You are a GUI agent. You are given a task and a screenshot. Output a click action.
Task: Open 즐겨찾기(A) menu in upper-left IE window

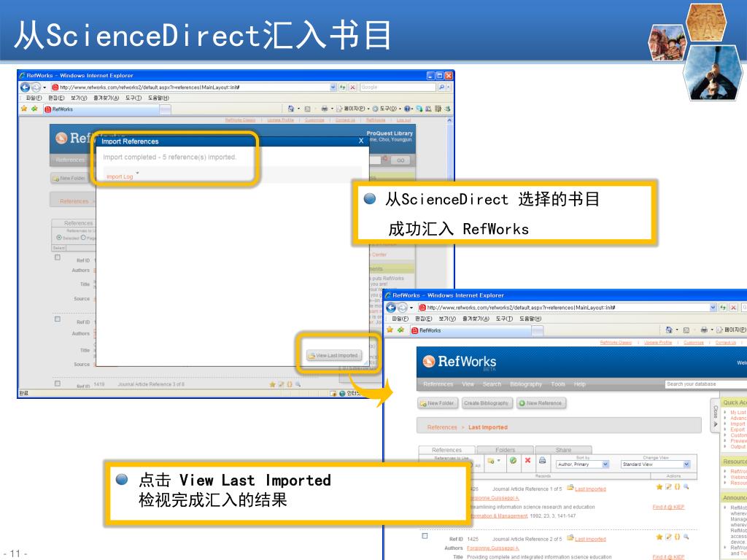106,98
